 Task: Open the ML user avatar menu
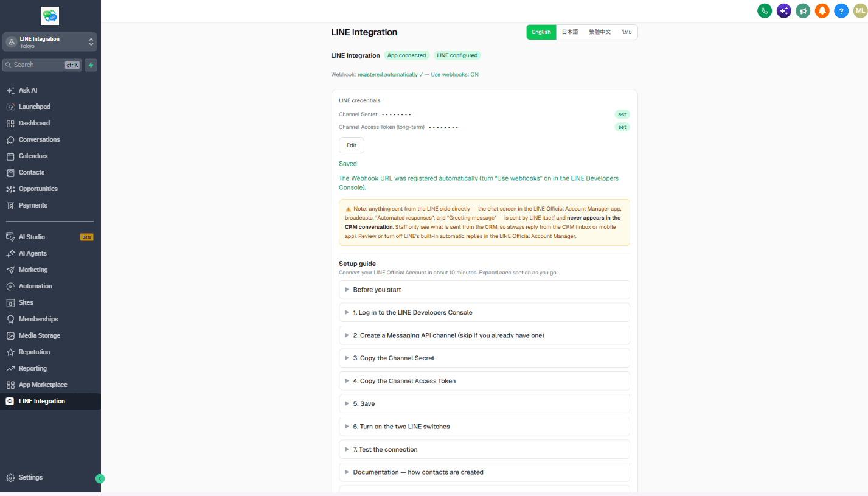(x=859, y=10)
